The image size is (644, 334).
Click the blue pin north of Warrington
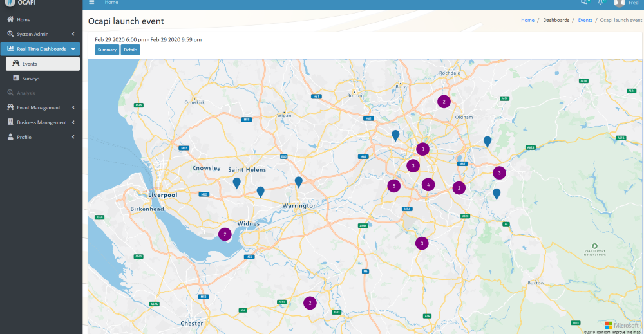tap(299, 182)
